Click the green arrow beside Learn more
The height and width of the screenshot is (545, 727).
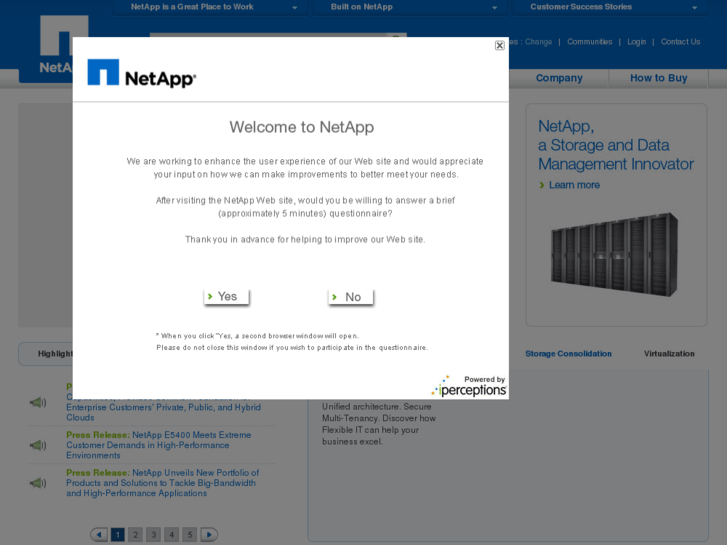click(x=542, y=185)
